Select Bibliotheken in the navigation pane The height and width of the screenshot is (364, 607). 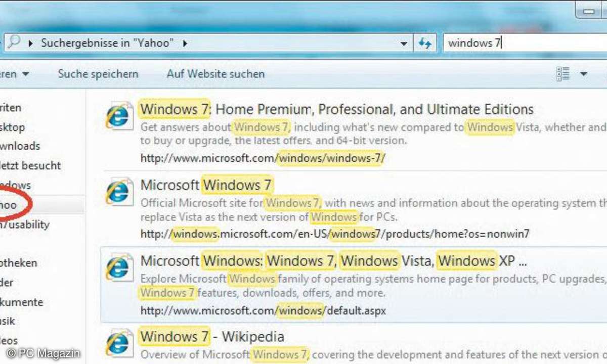[19, 263]
